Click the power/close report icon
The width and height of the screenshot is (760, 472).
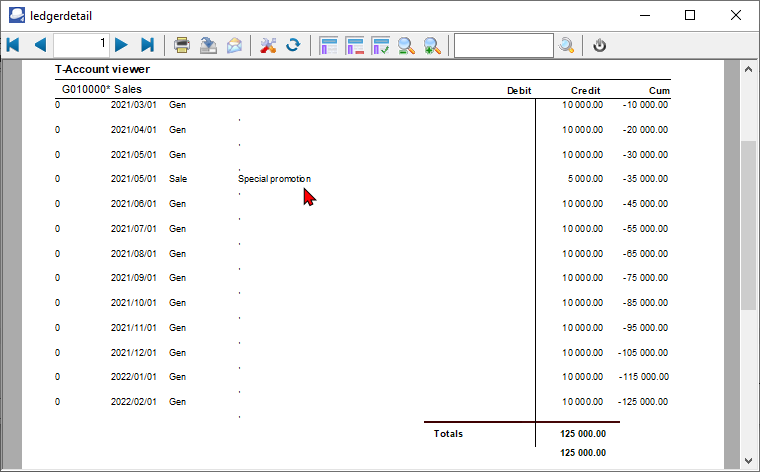coord(600,45)
